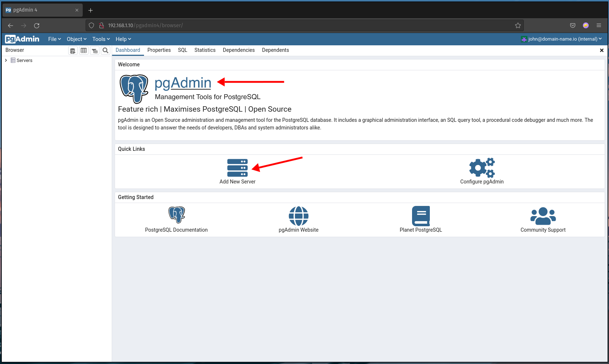Open the Configure pgAdmin gears icon
The image size is (609, 364).
click(x=482, y=168)
